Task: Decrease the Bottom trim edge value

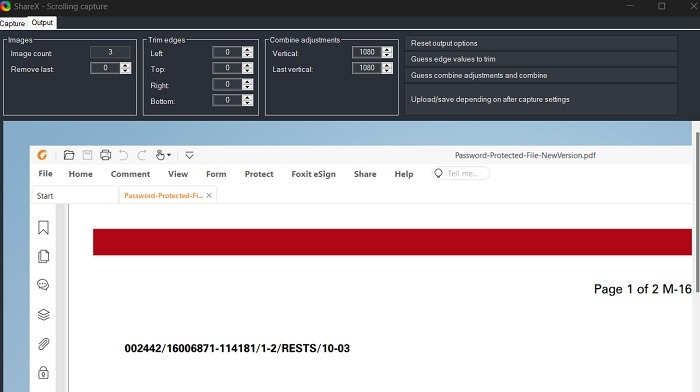Action: click(x=248, y=103)
